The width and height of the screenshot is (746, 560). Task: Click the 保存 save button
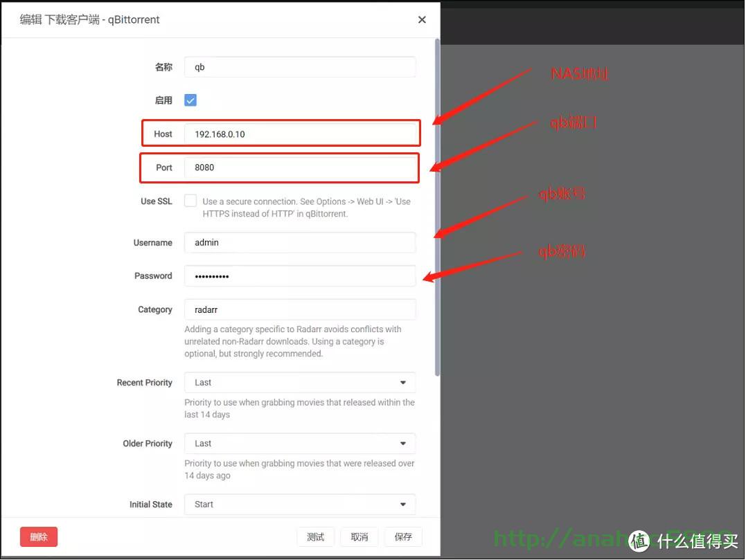point(403,536)
